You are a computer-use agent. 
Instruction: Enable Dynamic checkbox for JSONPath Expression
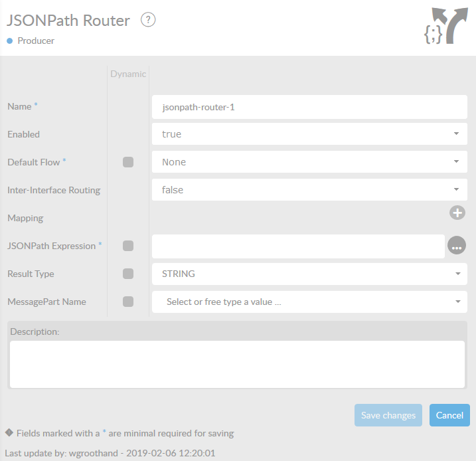coord(128,246)
